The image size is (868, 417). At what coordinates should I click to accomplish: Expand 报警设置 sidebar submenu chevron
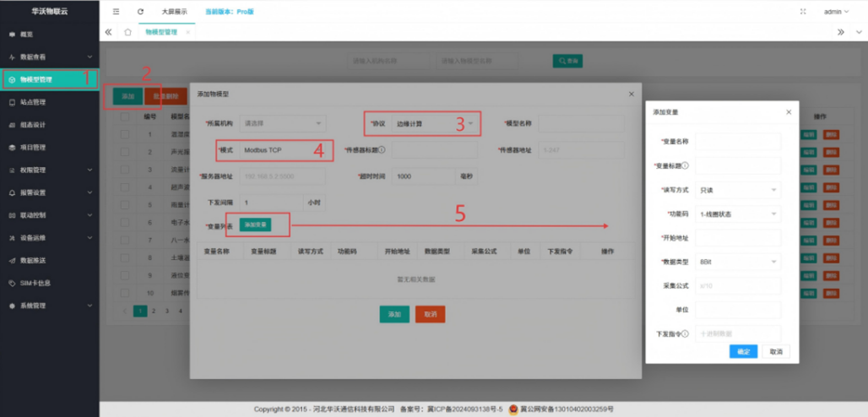pyautogui.click(x=90, y=192)
